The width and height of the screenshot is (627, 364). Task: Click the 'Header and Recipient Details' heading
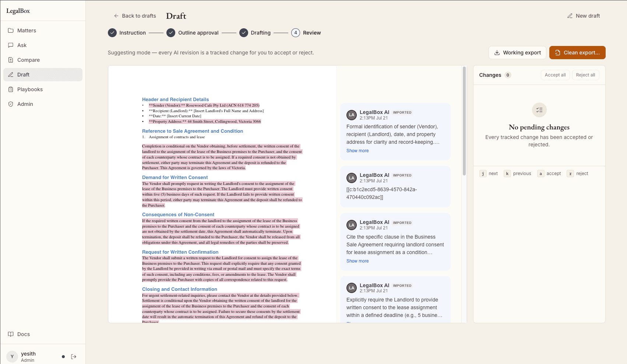175,100
